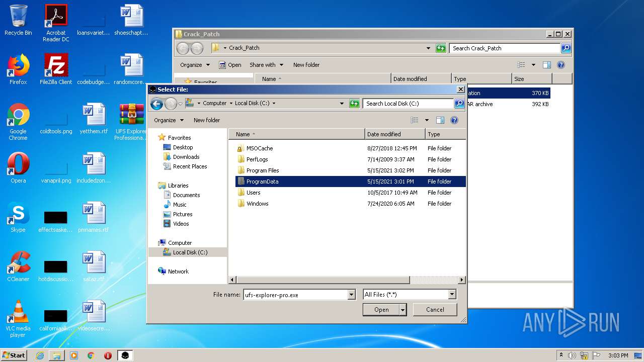Select yetthem.rtf document on desktop
The height and width of the screenshot is (362, 644).
coord(94,119)
